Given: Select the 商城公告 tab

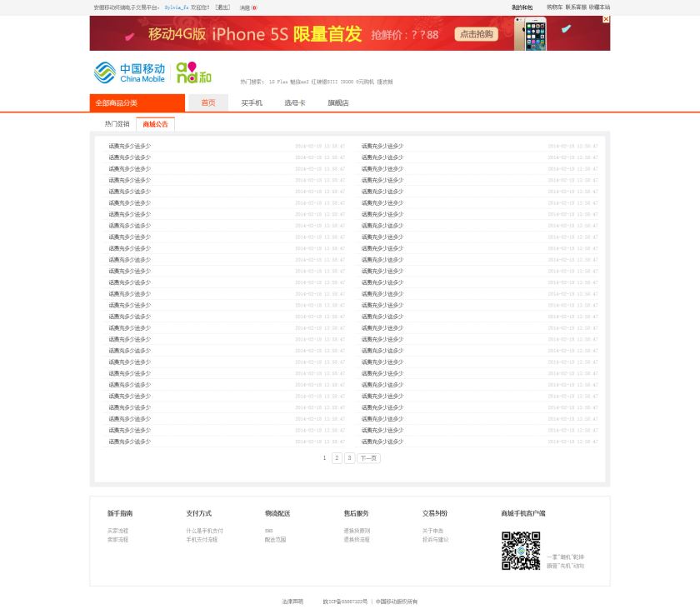Looking at the screenshot, I should 155,124.
